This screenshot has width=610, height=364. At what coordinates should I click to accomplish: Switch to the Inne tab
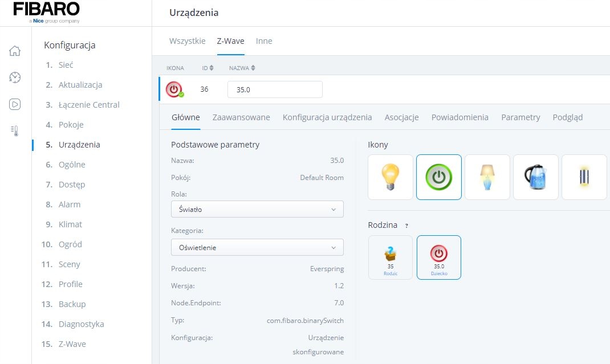[x=264, y=41]
